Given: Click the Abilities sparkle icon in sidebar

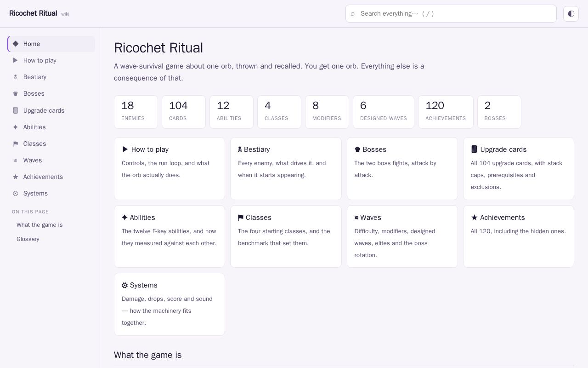Looking at the screenshot, I should click(16, 127).
